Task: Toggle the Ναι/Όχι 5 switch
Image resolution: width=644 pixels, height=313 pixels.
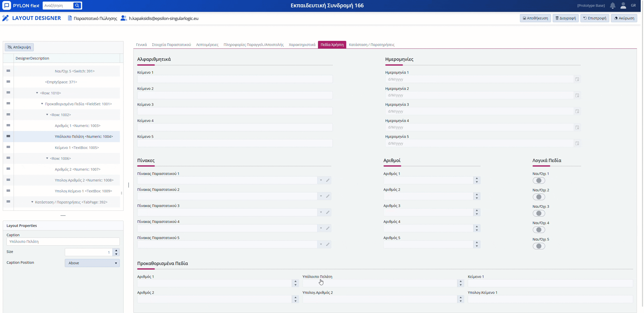Action: [539, 246]
